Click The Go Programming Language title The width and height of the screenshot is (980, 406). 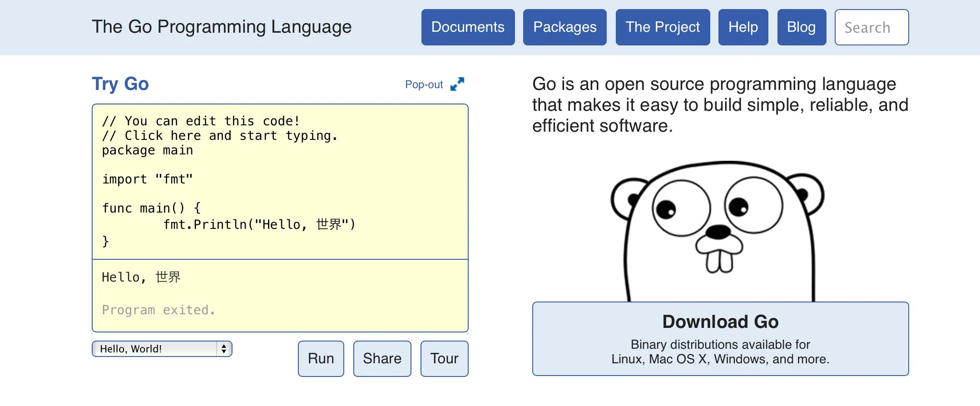(x=222, y=27)
